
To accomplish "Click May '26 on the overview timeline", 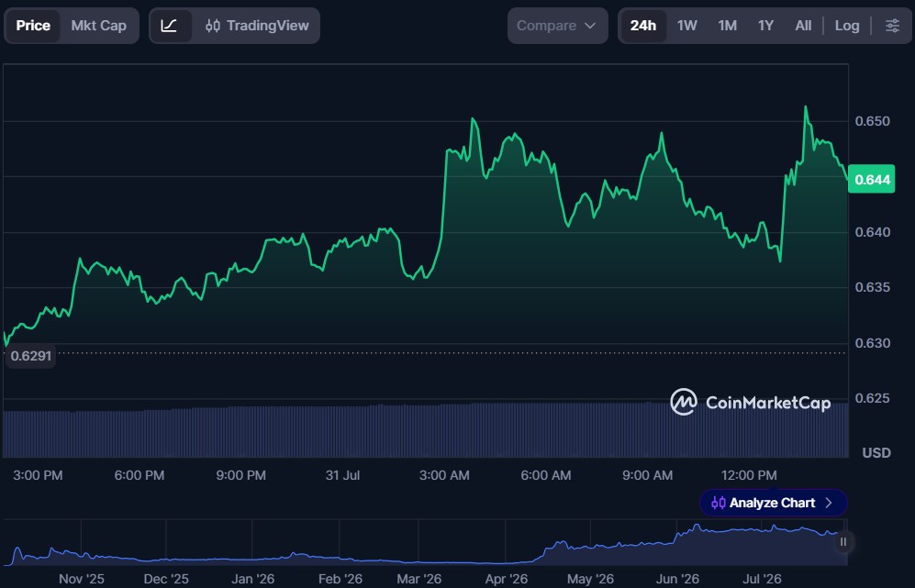I will coord(590,579).
